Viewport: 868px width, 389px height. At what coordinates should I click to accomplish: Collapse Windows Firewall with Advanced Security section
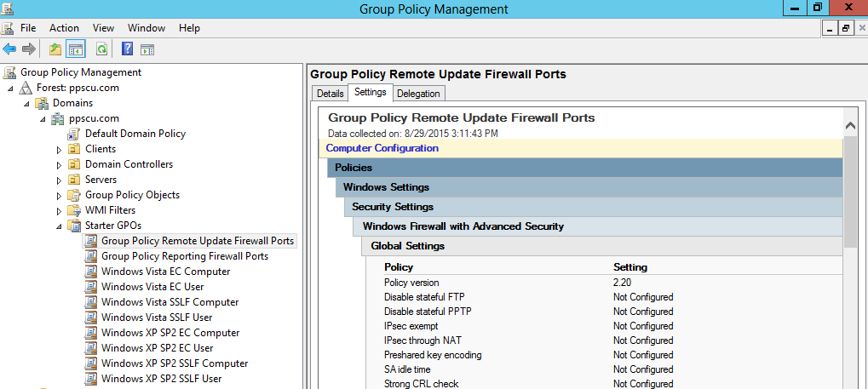pos(597,226)
